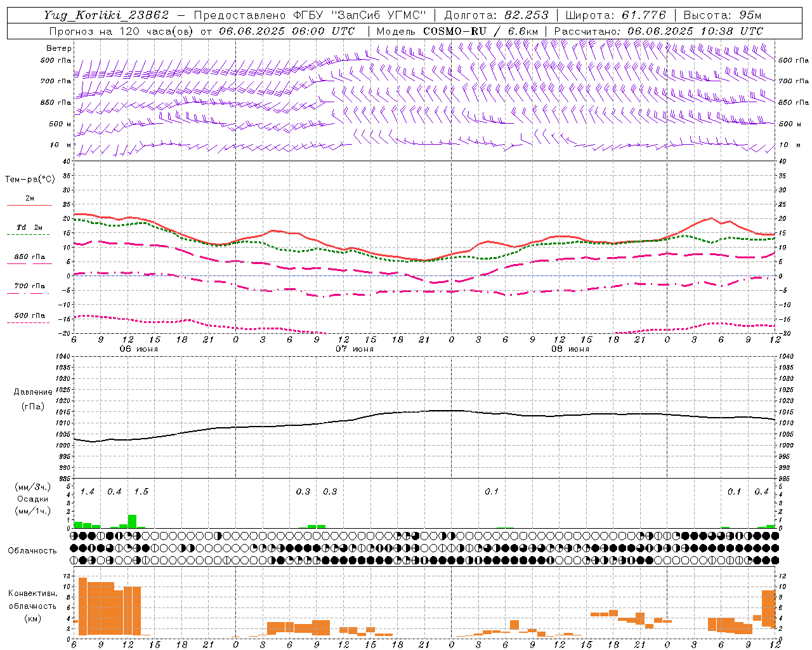812x650 pixels.
Task: Click the provider text ФГБУ "ЗапСиб УГМС"
Action: click(360, 15)
